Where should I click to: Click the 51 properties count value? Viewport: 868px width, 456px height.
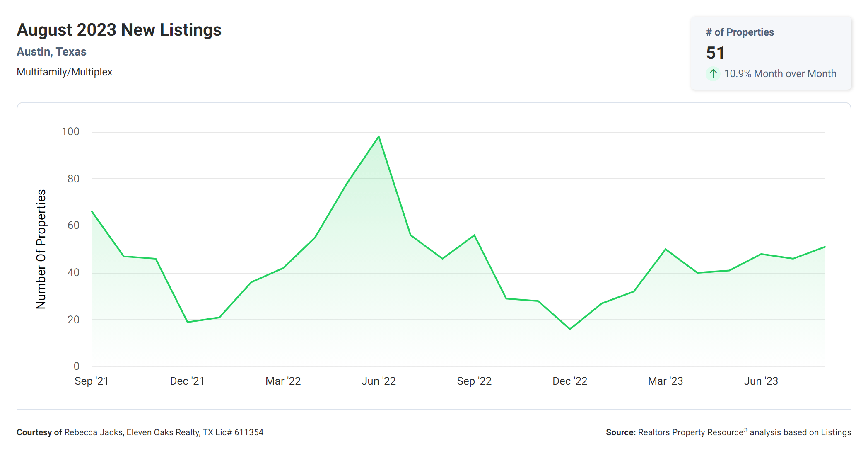715,53
